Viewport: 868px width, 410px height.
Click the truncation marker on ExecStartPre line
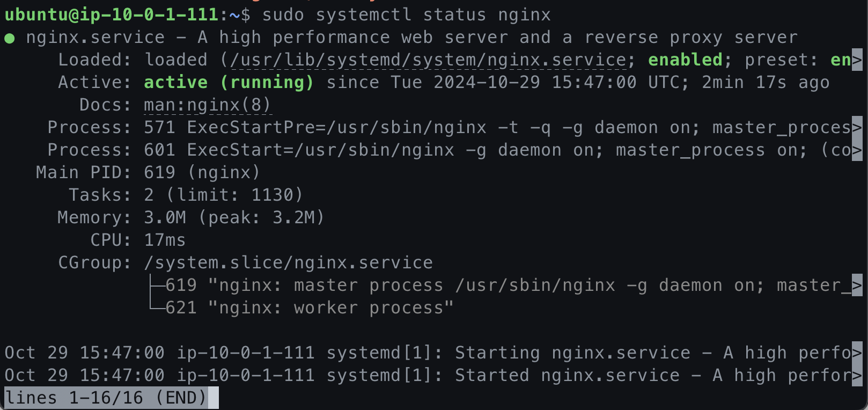pos(857,127)
